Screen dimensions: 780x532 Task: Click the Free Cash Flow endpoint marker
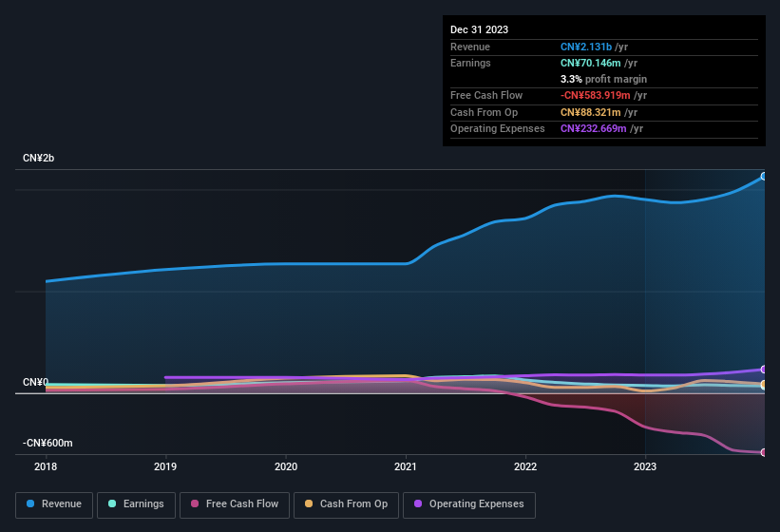[764, 452]
